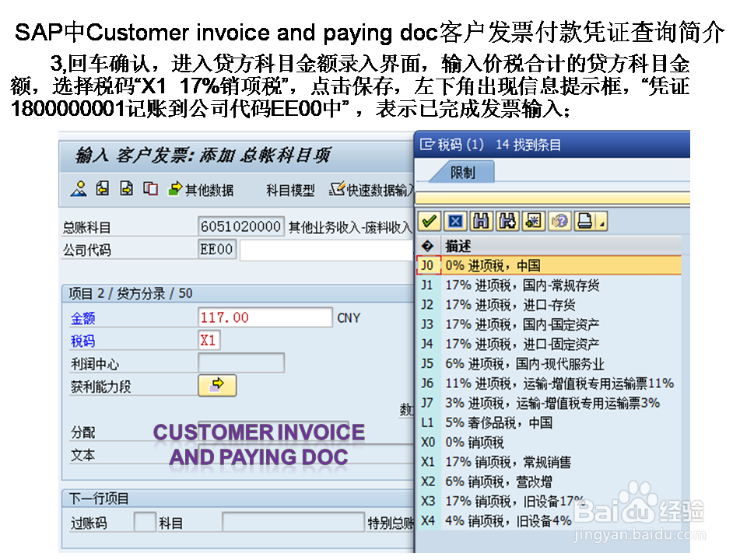
Task: Click the print icon in tax code dialog
Action: 585,221
